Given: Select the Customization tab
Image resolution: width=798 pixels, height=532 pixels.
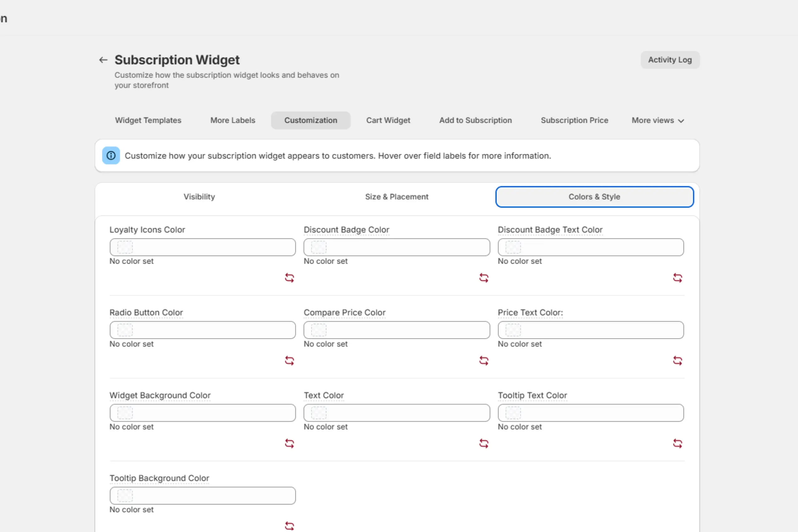Looking at the screenshot, I should coord(311,120).
